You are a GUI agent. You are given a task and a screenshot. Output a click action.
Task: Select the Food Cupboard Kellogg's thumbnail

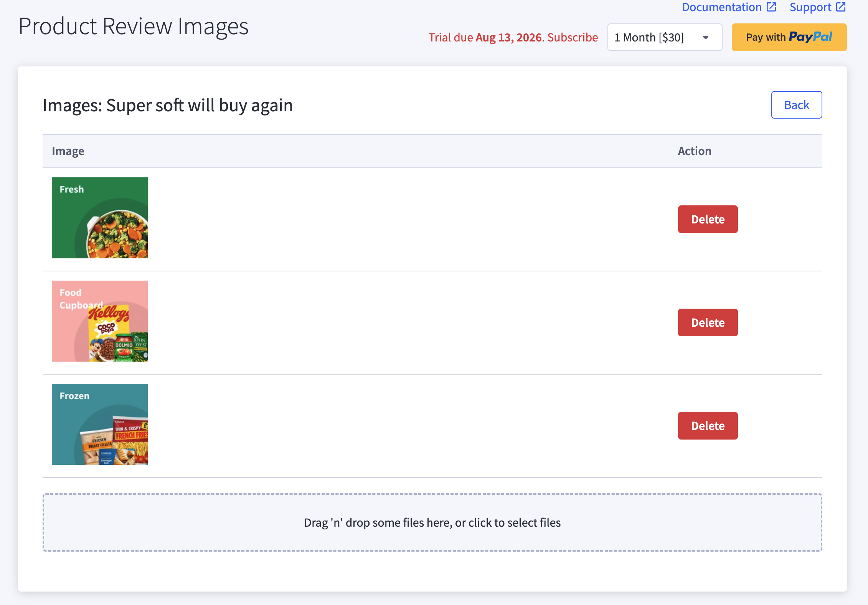tap(100, 321)
